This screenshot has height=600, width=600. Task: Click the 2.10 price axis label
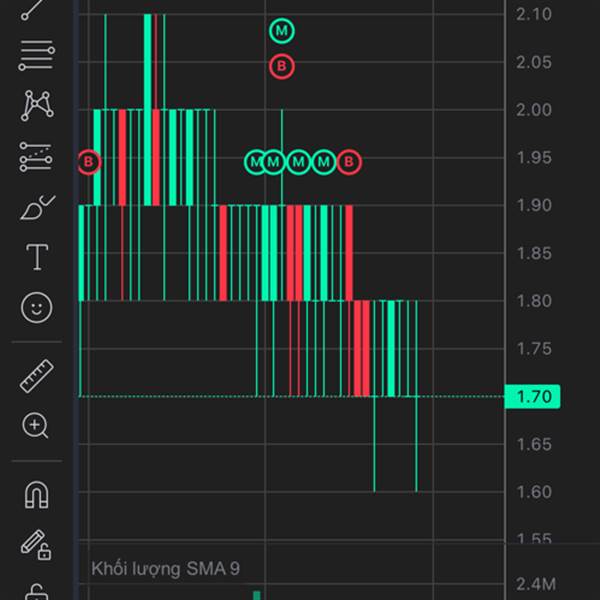click(534, 15)
